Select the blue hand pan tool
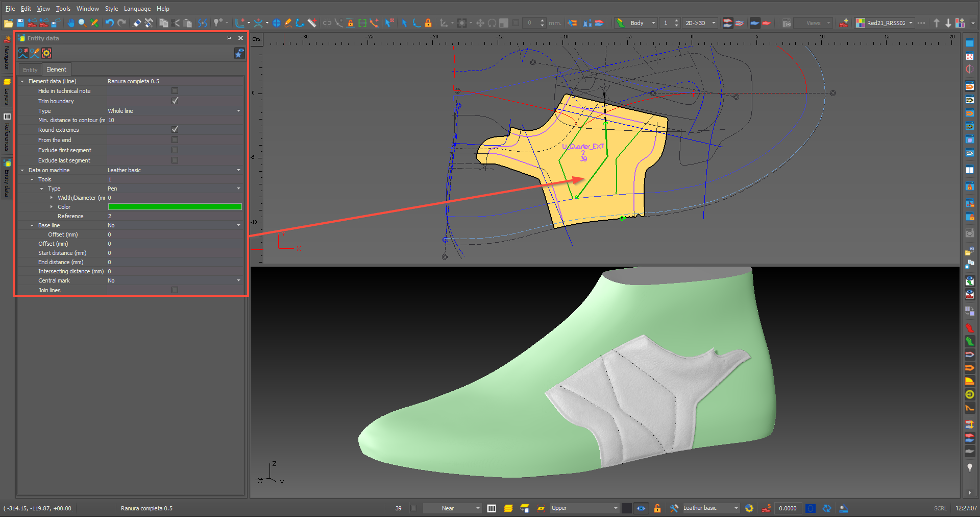This screenshot has width=980, height=517. [71, 23]
